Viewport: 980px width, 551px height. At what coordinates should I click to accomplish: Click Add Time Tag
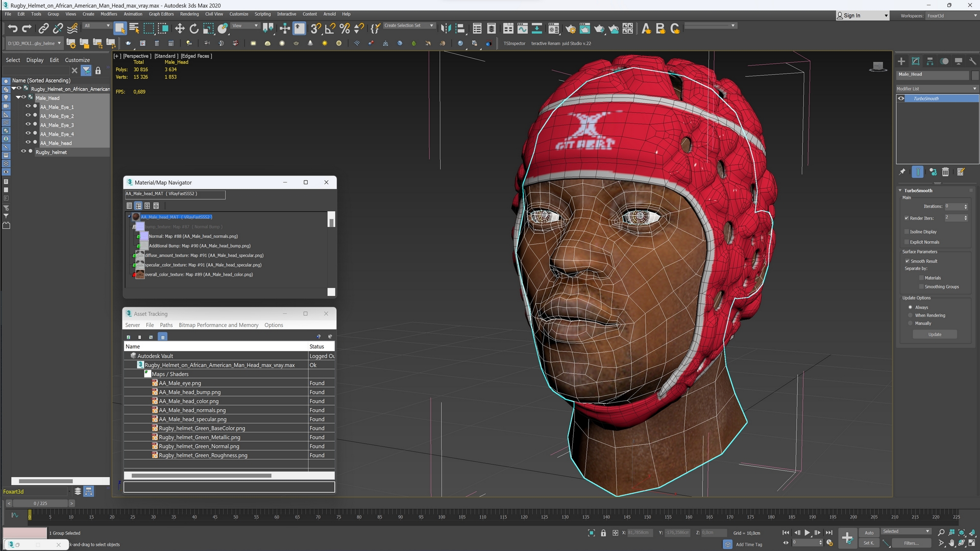pyautogui.click(x=749, y=544)
